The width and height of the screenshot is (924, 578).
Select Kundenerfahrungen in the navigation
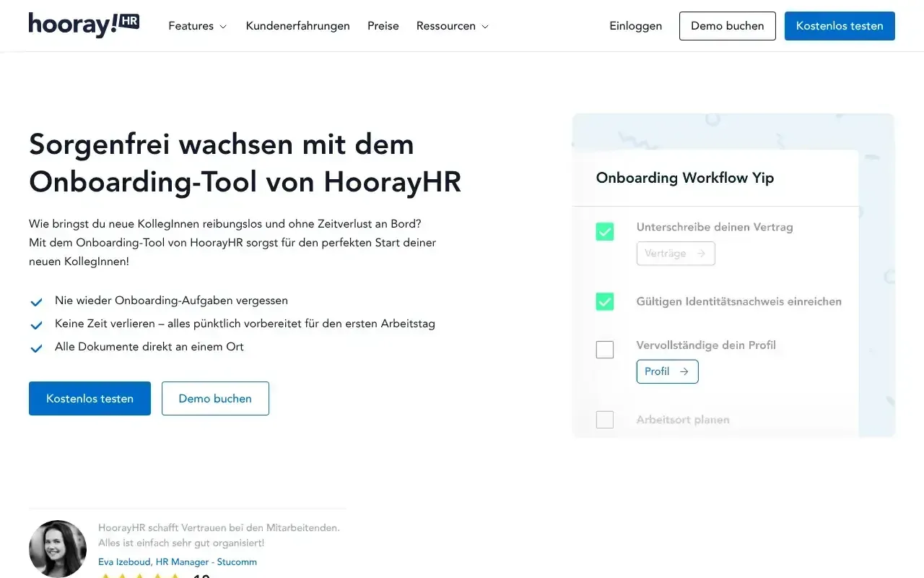coord(297,25)
